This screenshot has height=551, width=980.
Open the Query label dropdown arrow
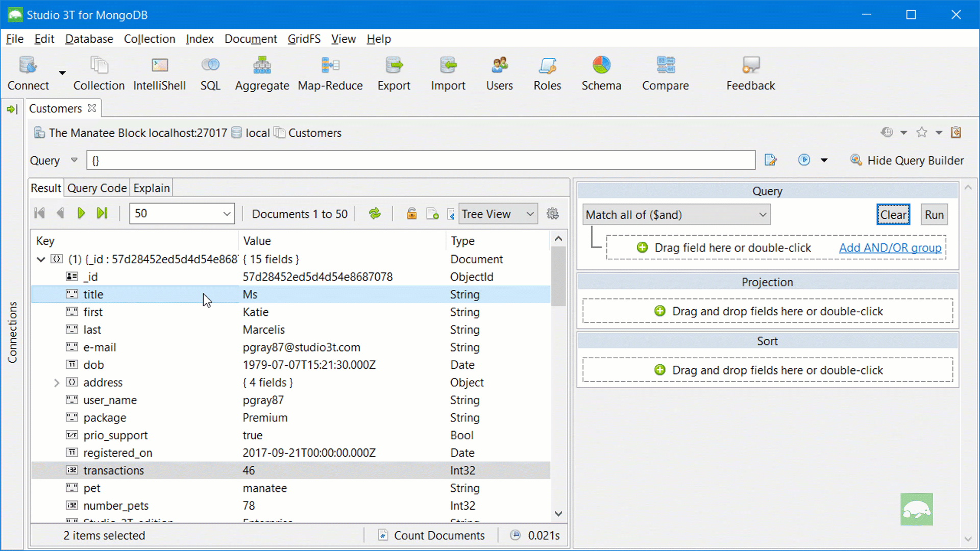pos(74,160)
